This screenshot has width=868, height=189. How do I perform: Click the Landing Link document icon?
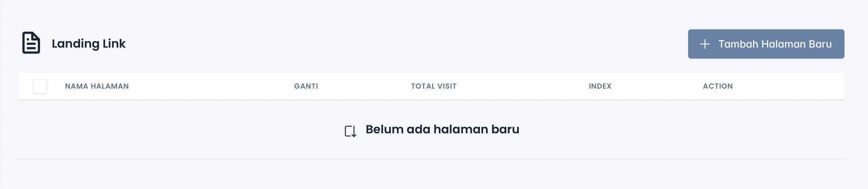(31, 43)
